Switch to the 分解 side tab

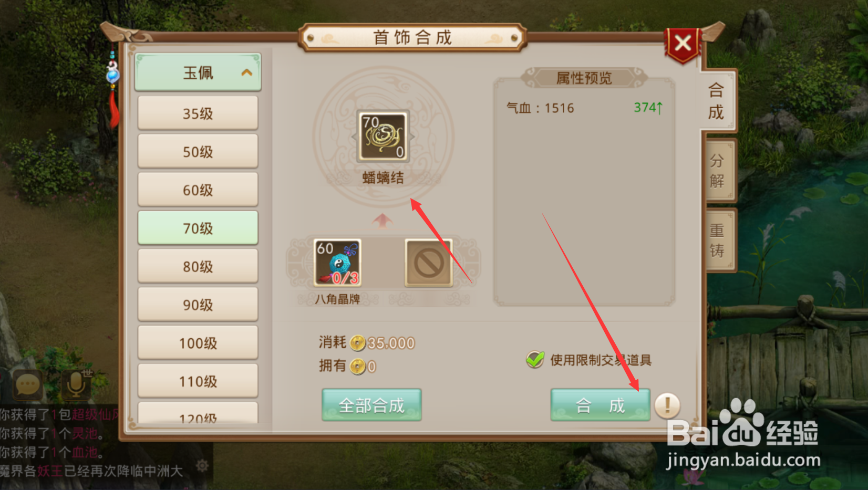coord(718,171)
